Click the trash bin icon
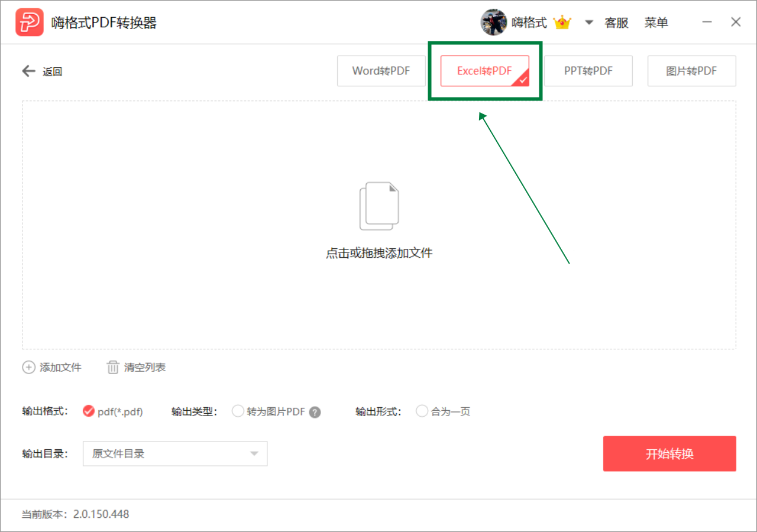757x532 pixels. [113, 367]
